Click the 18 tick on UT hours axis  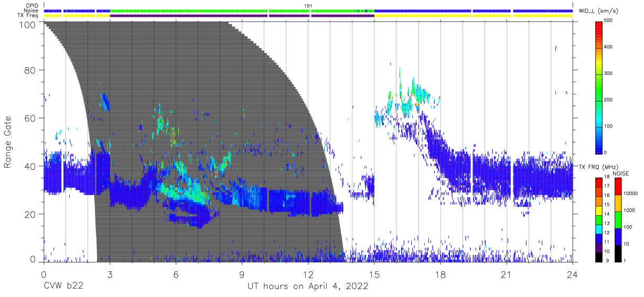(x=441, y=273)
